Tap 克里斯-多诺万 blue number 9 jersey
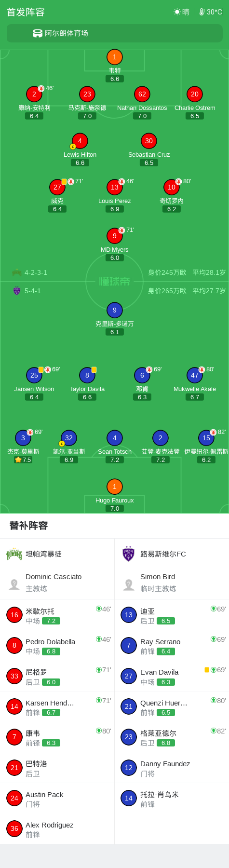 114,310
